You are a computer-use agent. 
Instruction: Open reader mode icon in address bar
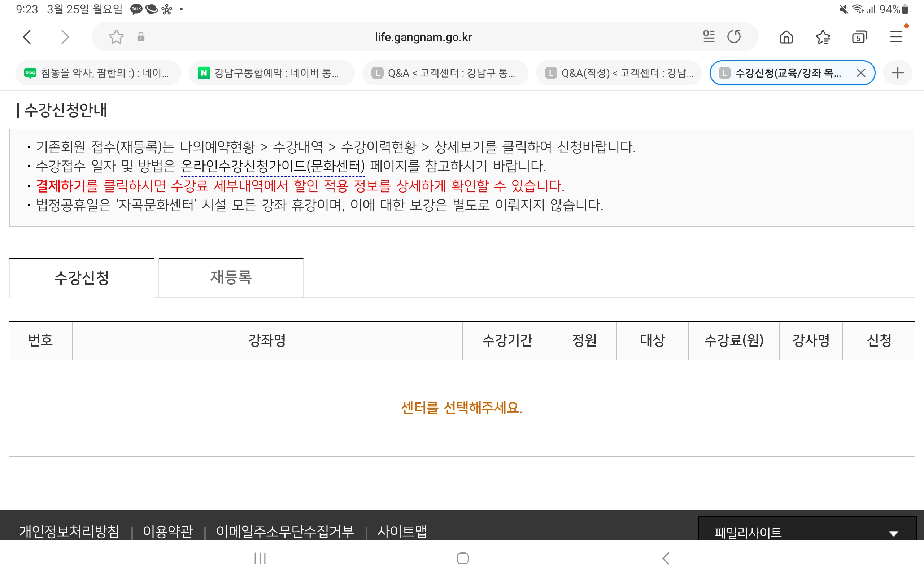click(709, 37)
